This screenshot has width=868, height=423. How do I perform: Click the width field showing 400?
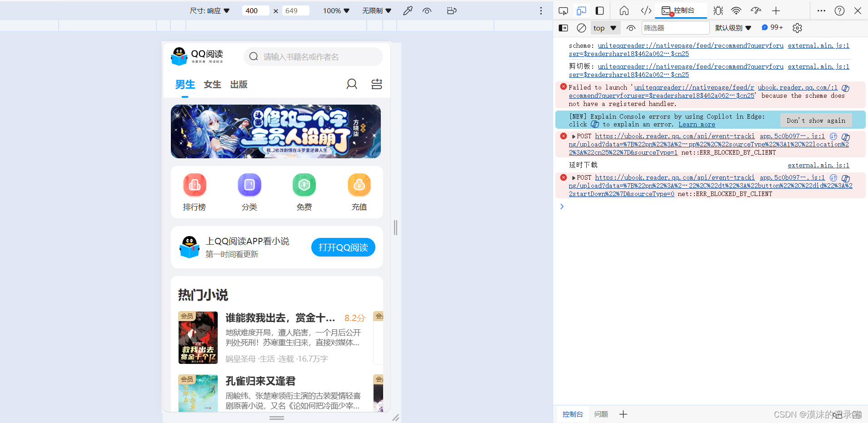[x=255, y=11]
